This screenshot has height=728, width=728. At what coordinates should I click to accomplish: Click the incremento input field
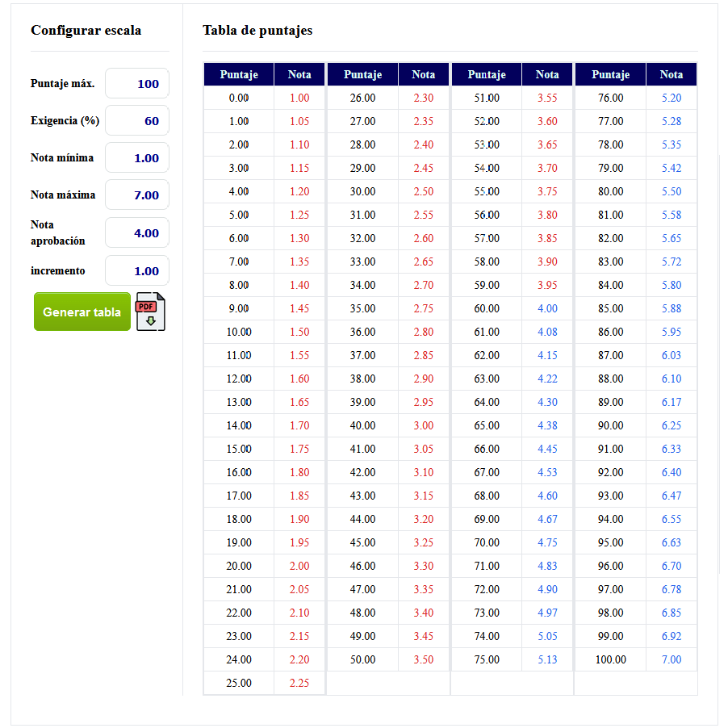[137, 271]
